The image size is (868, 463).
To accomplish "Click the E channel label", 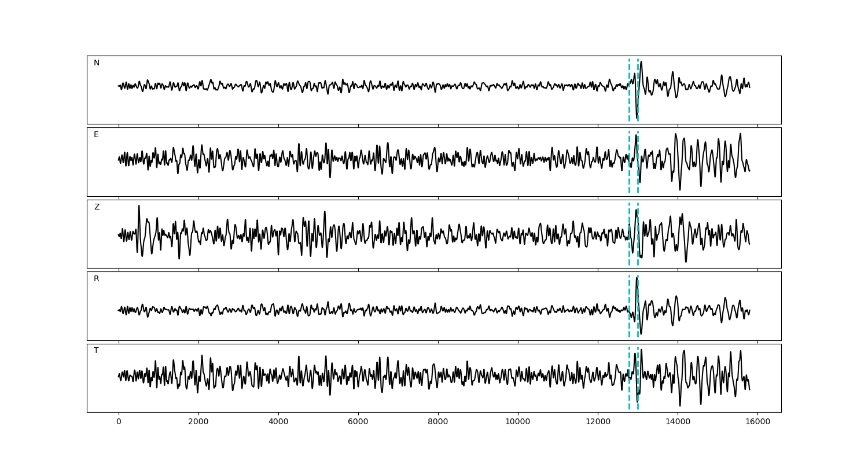I will point(96,135).
